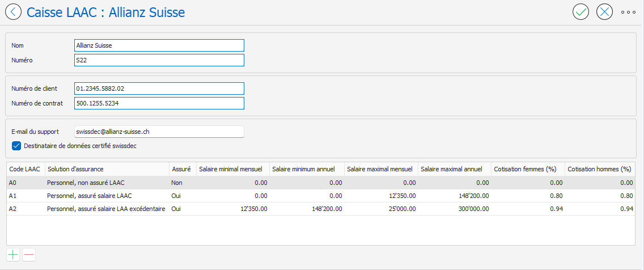Click the Assuré column header
Screen dimensions: 644x270
pos(183,169)
